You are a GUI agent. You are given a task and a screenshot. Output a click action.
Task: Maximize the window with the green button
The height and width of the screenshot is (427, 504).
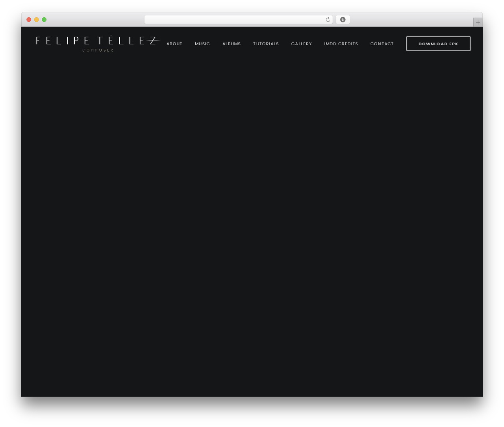(x=44, y=20)
